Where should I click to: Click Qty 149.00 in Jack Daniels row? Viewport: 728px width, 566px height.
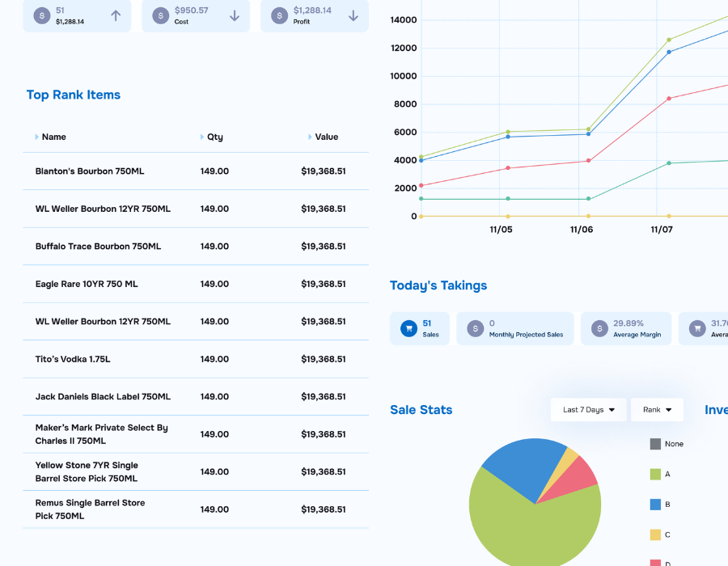pyautogui.click(x=214, y=397)
